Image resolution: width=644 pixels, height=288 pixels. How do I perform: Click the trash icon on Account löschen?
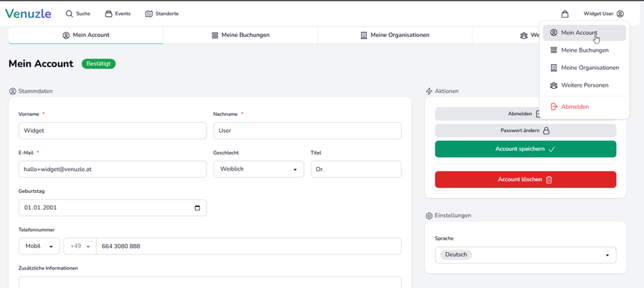pyautogui.click(x=549, y=180)
